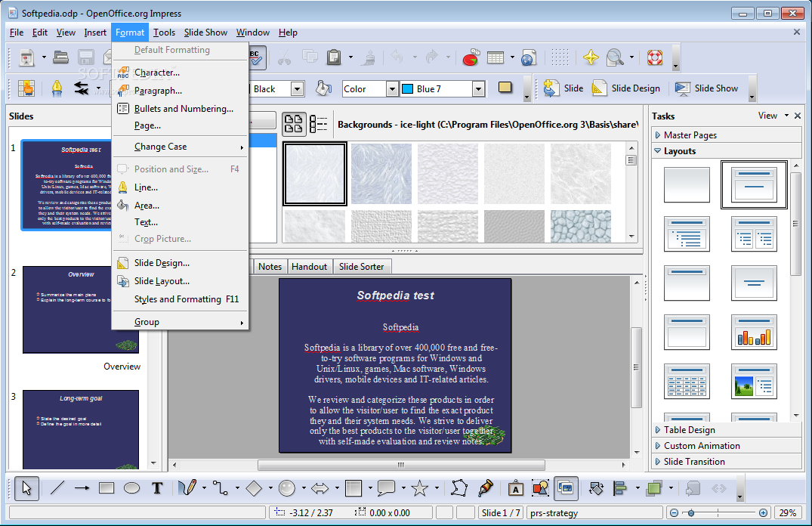Switch to the Handout tab
Screen dimensions: 812x526
click(309, 267)
